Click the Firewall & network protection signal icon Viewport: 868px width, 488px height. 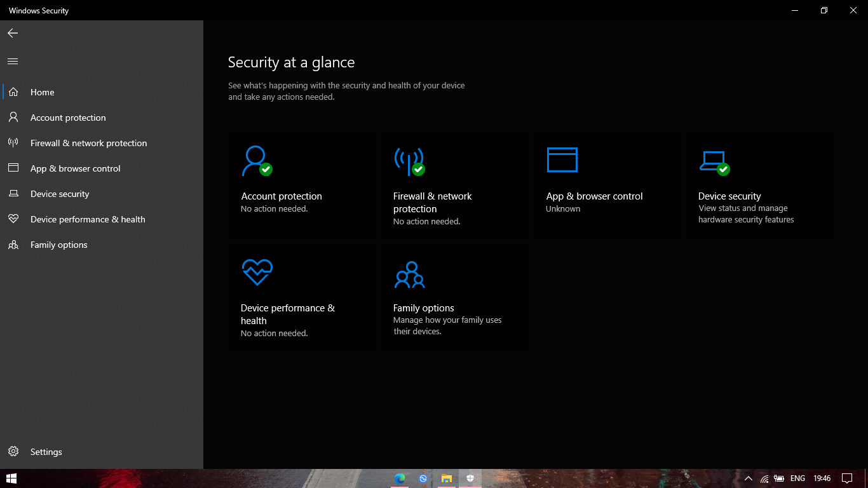tap(410, 160)
